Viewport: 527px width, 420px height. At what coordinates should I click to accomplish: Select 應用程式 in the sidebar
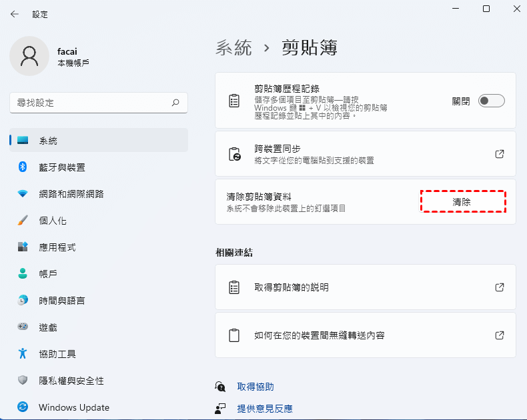[57, 247]
